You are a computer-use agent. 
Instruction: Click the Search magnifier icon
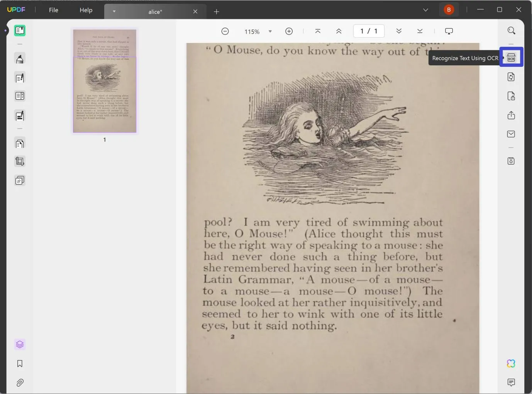pos(511,31)
